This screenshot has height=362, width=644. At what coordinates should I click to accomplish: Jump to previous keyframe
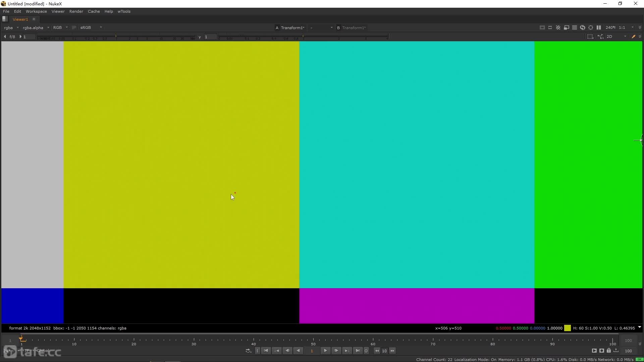(x=277, y=351)
